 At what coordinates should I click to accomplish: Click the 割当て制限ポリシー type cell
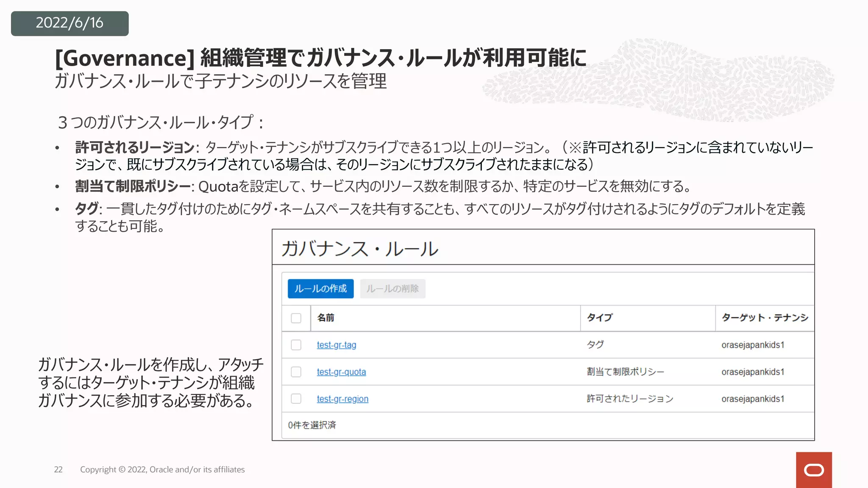tap(625, 372)
